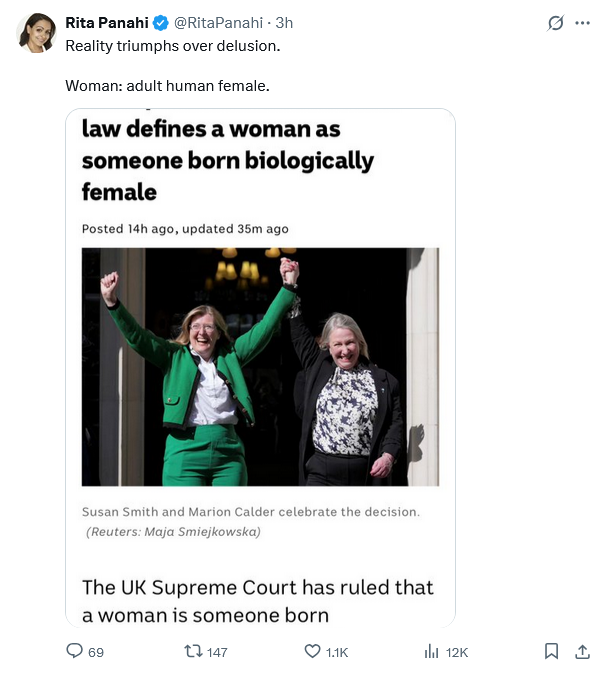Repost this tweet via retweet icon

(194, 651)
